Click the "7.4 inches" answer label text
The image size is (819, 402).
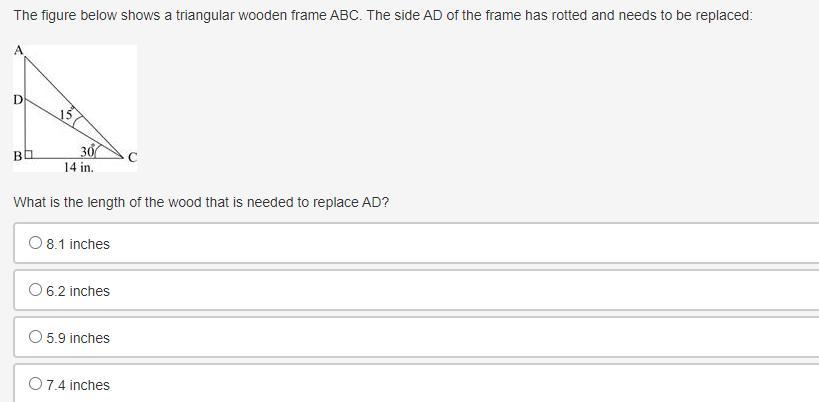78,385
